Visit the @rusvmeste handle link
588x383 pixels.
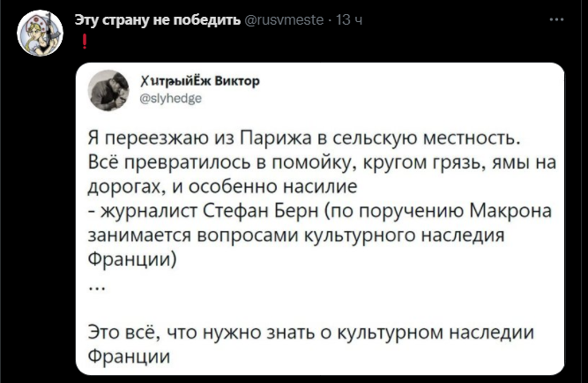tap(284, 19)
